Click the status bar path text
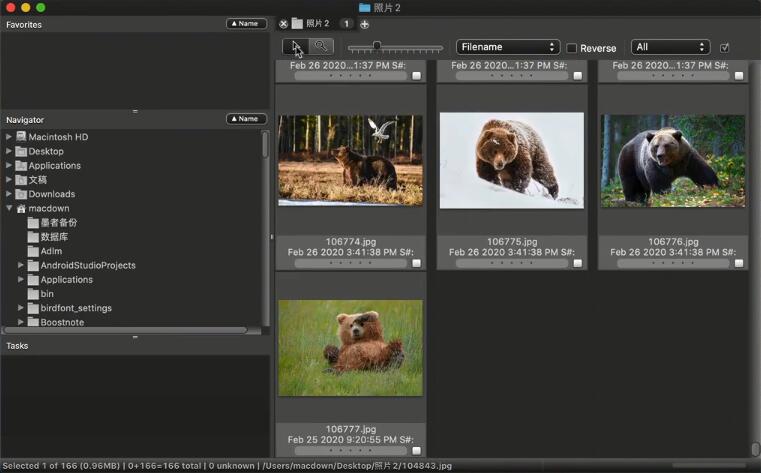761x473 pixels. 357,466
